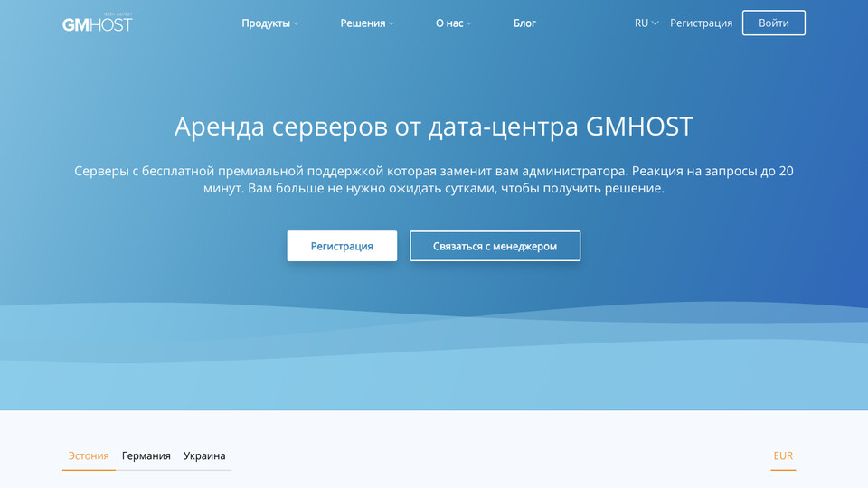Click the Регистрация link in header
The image size is (868, 488).
(x=701, y=23)
